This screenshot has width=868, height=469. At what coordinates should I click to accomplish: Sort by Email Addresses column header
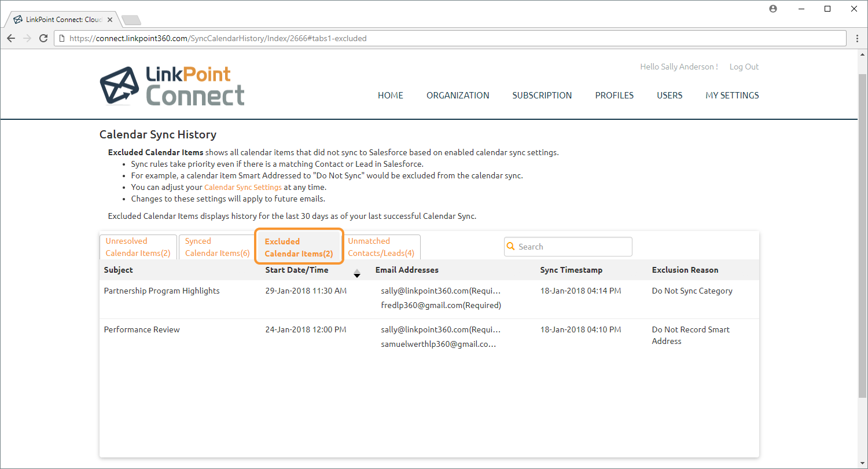point(407,270)
